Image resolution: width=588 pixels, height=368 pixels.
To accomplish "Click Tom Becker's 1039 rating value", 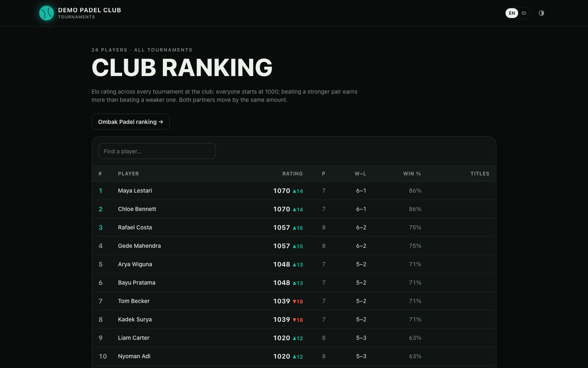I will (282, 301).
